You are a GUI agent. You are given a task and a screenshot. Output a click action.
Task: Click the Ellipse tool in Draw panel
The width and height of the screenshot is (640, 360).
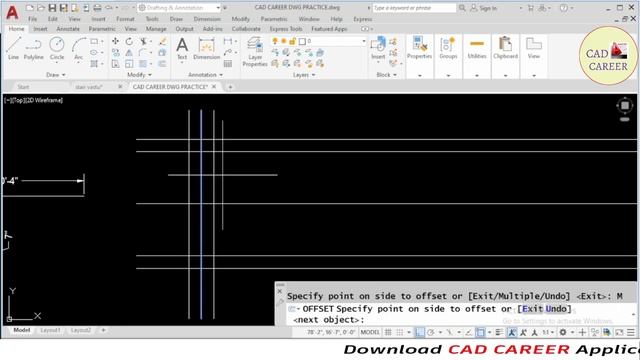pyautogui.click(x=94, y=53)
